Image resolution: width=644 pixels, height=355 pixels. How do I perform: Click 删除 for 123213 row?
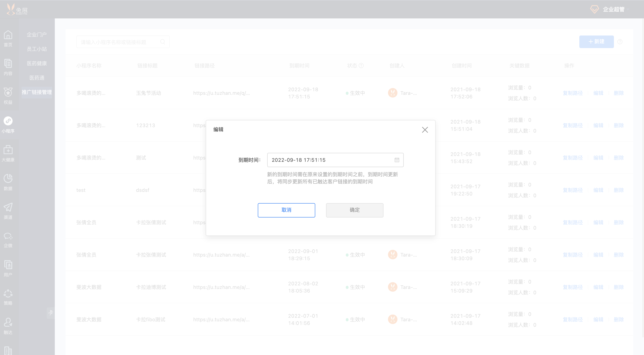coord(619,125)
